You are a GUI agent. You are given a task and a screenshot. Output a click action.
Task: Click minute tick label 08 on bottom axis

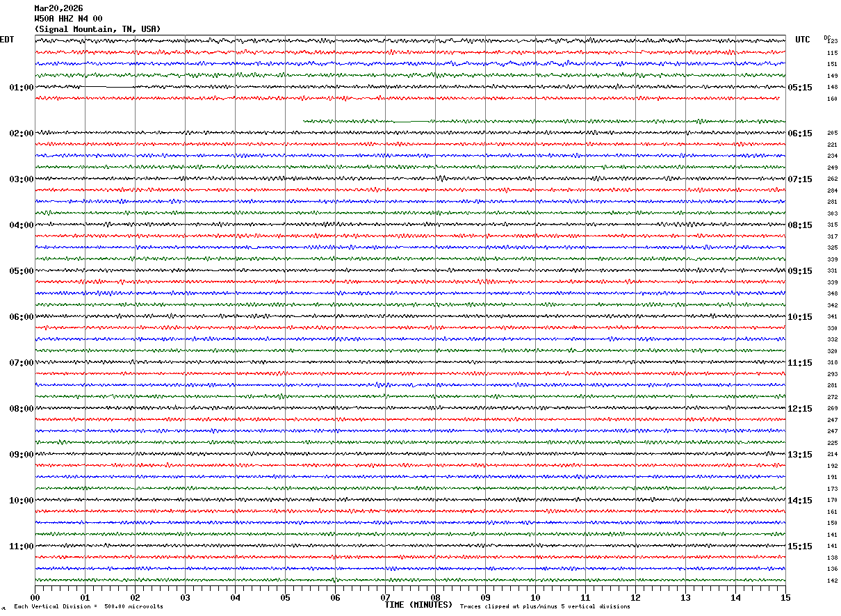[435, 597]
